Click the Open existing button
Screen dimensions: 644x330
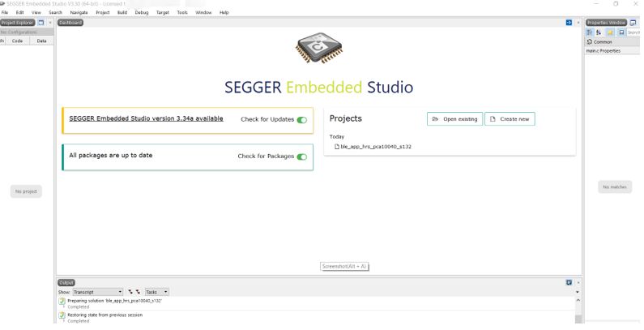(x=454, y=118)
